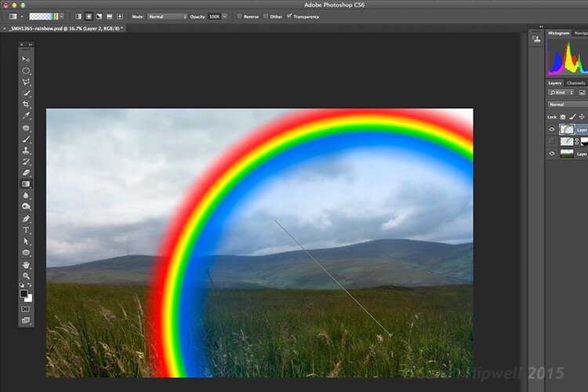Switch to the Layers tab
The width and height of the screenshot is (588, 392).
(x=554, y=83)
